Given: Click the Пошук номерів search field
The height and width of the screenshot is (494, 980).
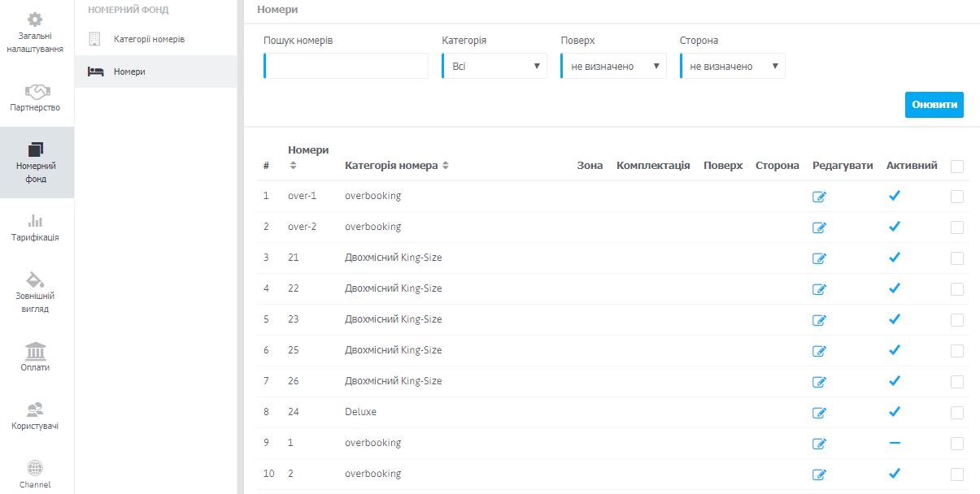Looking at the screenshot, I should click(x=346, y=67).
